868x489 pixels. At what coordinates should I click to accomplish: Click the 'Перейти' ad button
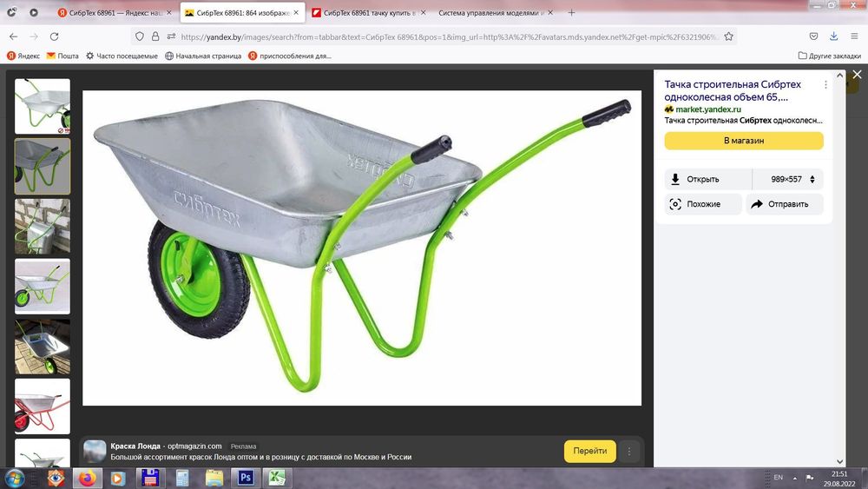point(589,452)
